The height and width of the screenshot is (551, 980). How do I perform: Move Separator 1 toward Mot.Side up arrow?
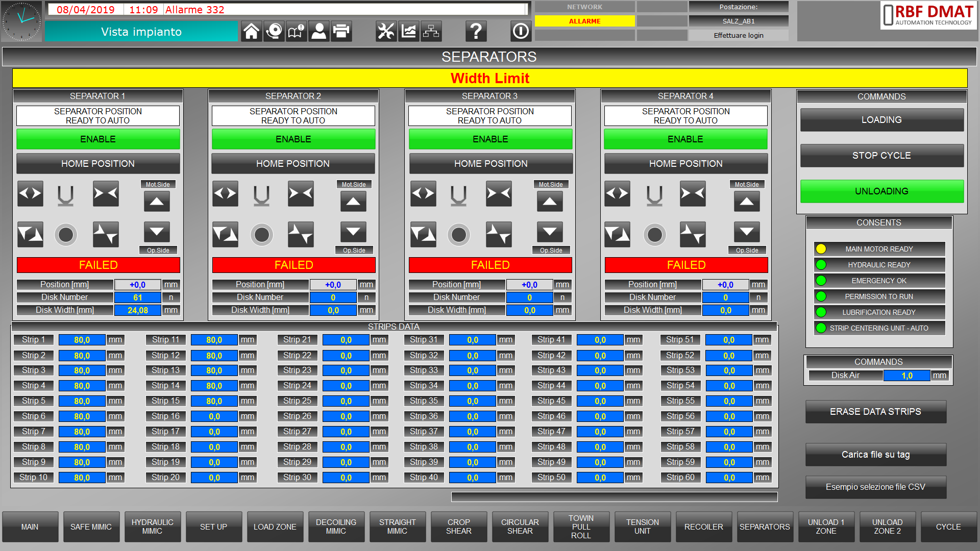point(157,202)
